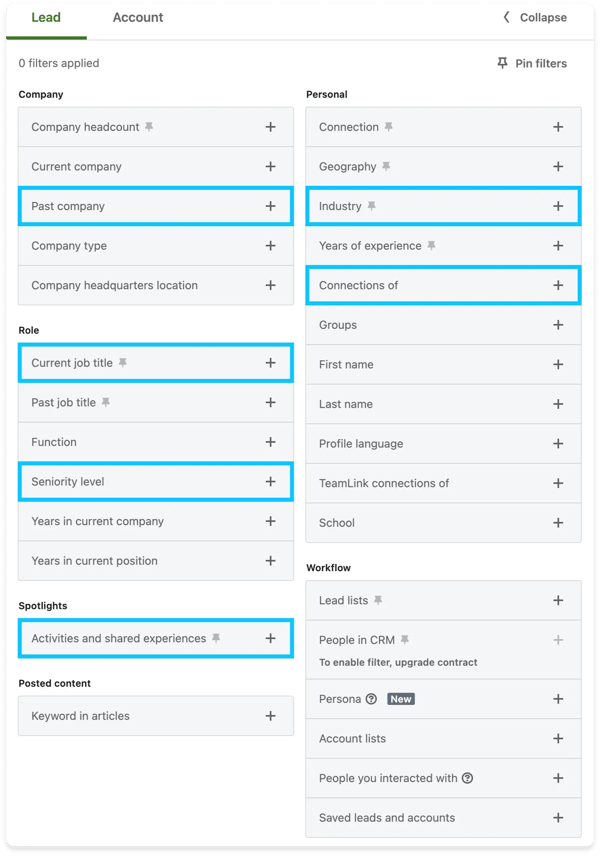Viewport: 600px width, 856px height.
Task: Toggle the pin on Past job title
Action: click(x=106, y=403)
